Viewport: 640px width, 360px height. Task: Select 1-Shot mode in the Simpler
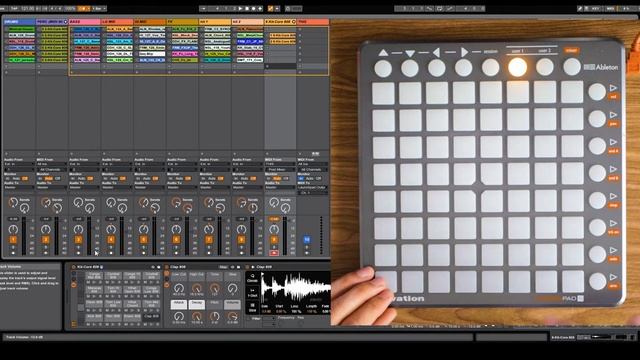coord(252,292)
